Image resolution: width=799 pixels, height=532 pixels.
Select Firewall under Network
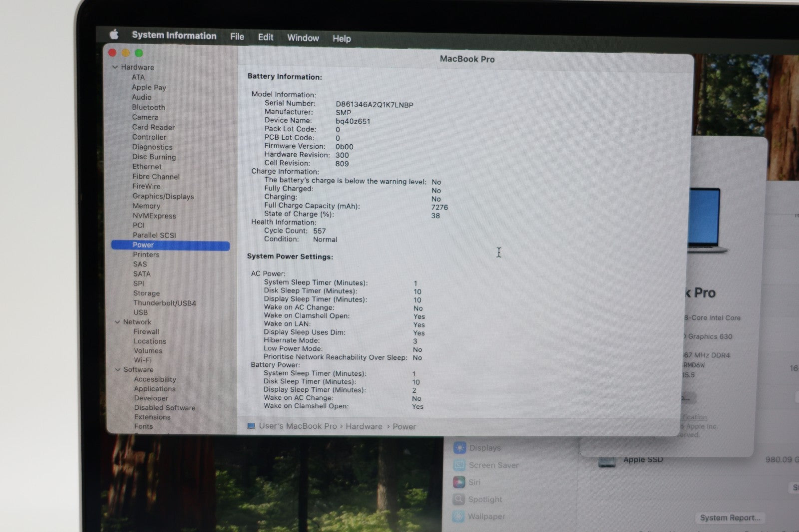tap(146, 331)
